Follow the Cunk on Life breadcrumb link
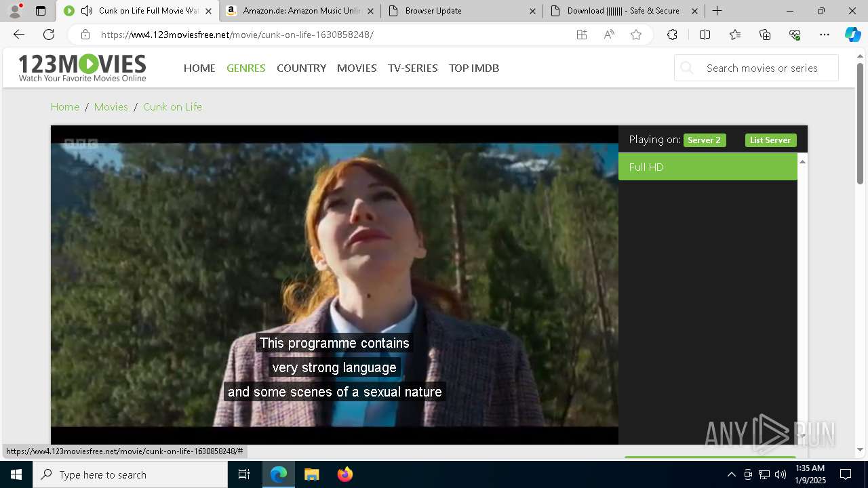 tap(172, 106)
